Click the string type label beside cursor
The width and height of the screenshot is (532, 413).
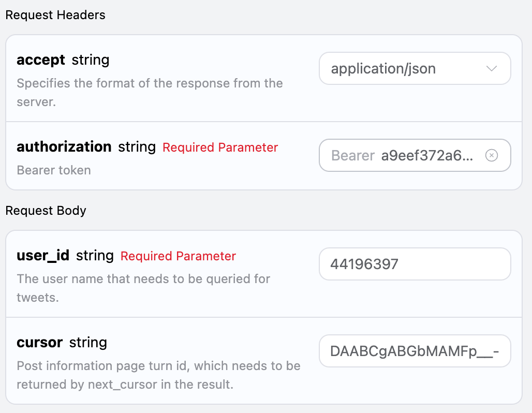click(88, 343)
